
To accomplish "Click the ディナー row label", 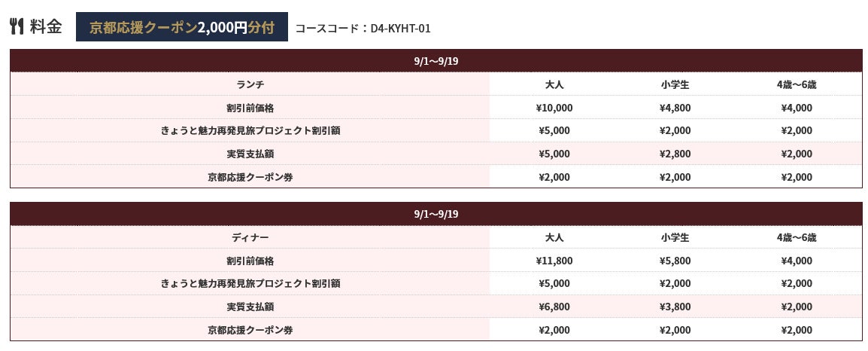I will [x=250, y=237].
